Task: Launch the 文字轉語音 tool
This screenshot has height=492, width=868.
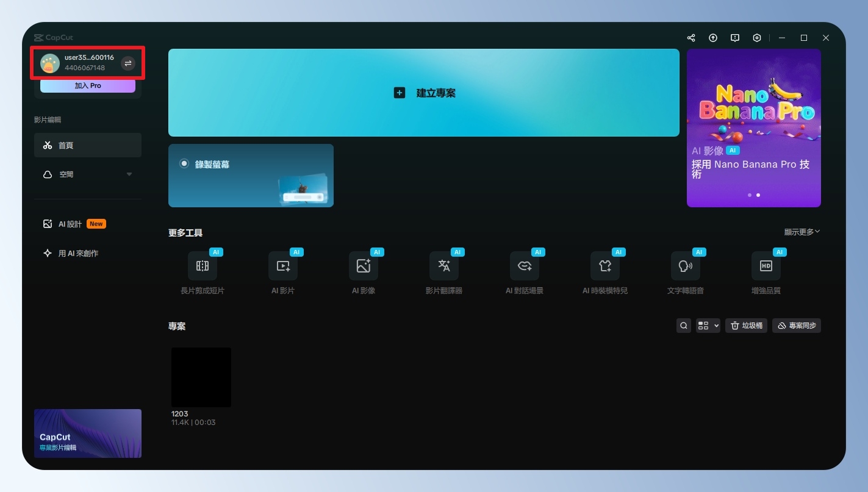Action: (686, 266)
